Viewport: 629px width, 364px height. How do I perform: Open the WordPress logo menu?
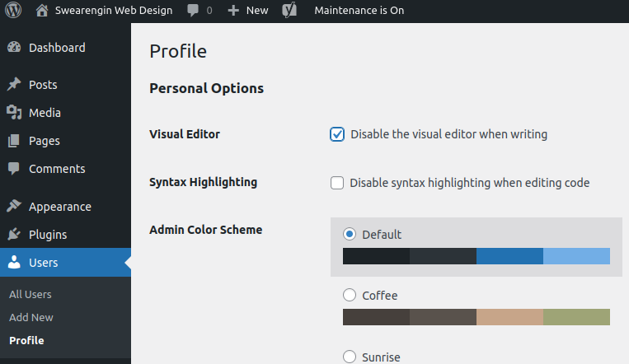tap(13, 10)
